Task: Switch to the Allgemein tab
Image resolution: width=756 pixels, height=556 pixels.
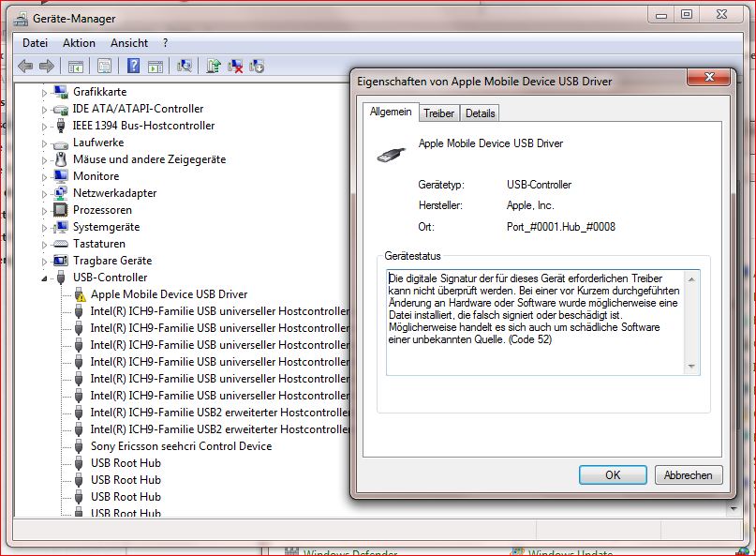Action: [x=391, y=112]
